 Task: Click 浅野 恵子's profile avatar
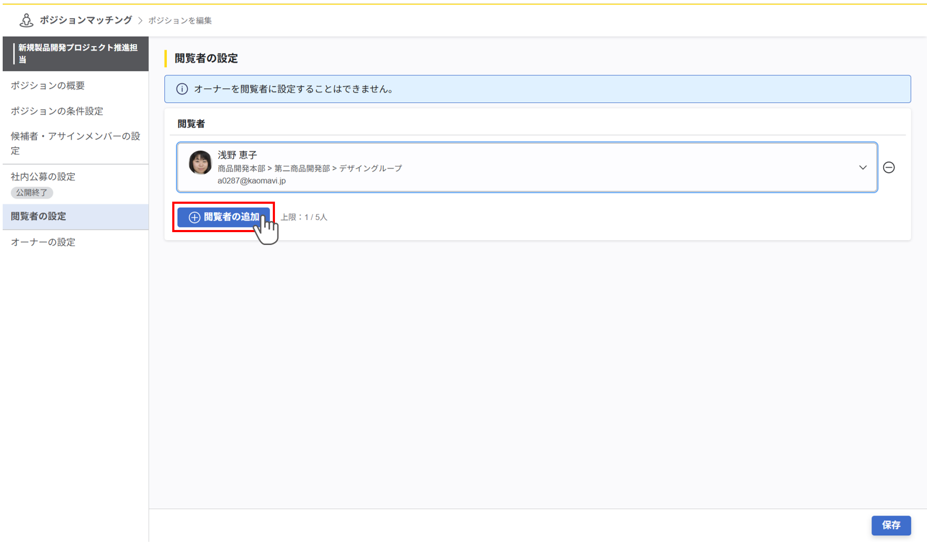pyautogui.click(x=200, y=163)
